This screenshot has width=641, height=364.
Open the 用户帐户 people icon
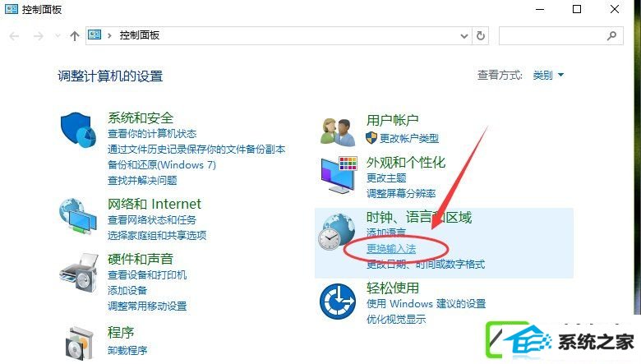point(338,132)
